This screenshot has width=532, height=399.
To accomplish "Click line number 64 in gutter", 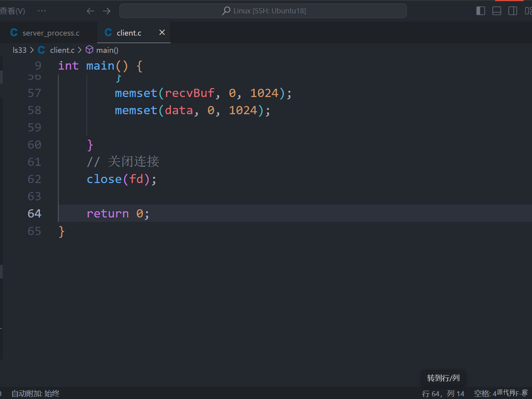I will [x=34, y=214].
